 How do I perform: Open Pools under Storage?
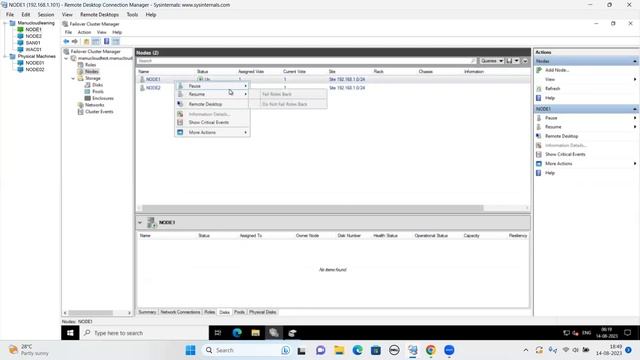pos(98,91)
